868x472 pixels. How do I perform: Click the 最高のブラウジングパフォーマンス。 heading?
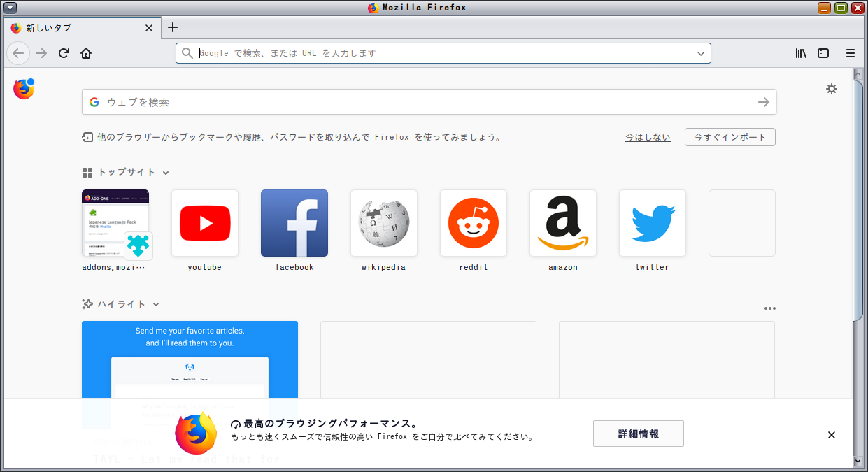pos(330,424)
